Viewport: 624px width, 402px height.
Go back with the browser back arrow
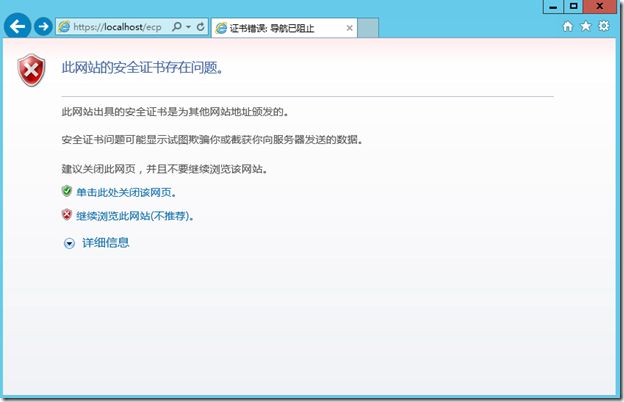[18, 26]
